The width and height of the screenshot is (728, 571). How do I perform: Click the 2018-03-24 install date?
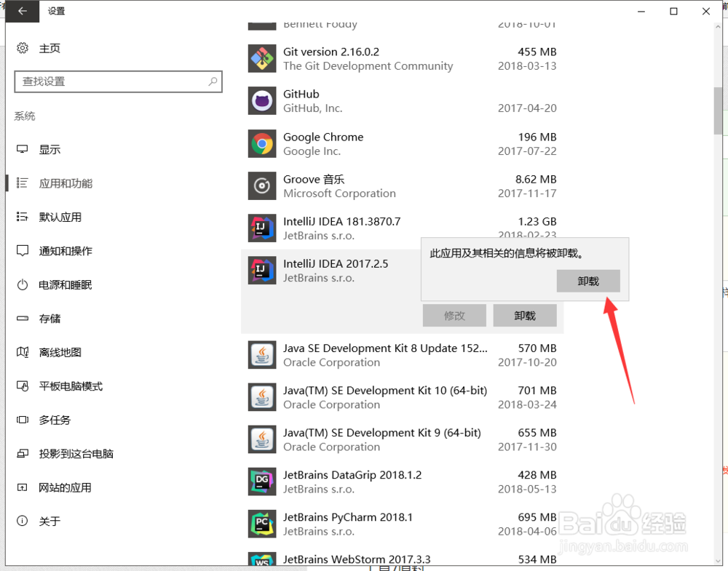point(527,404)
